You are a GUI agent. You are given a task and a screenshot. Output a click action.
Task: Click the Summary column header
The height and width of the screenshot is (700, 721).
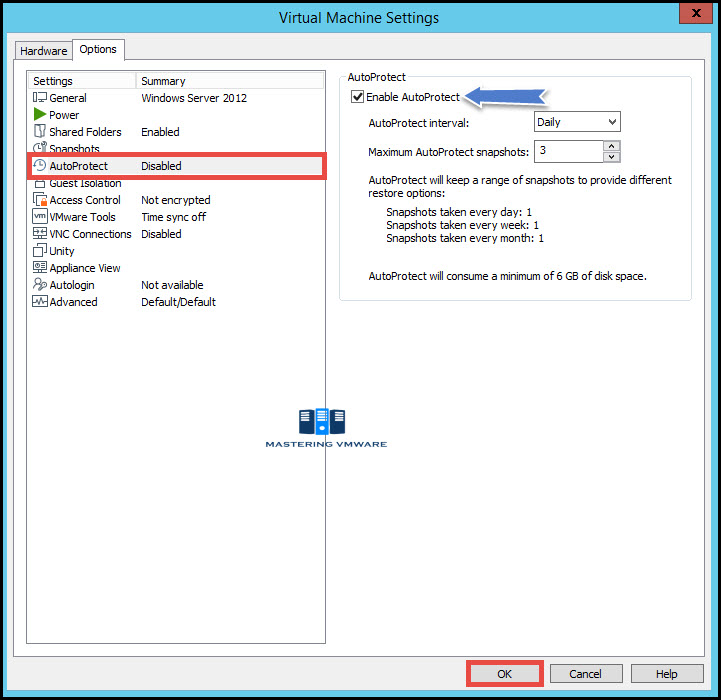(x=230, y=81)
